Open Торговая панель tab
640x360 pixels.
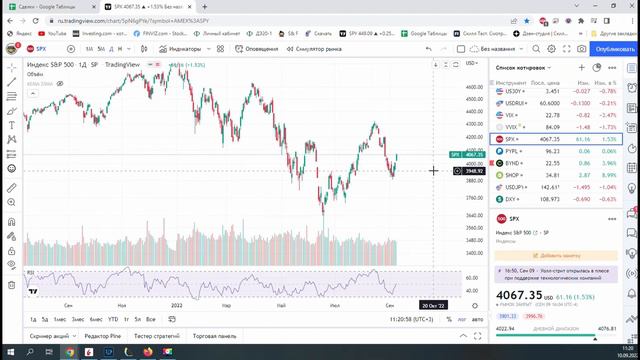[215, 336]
